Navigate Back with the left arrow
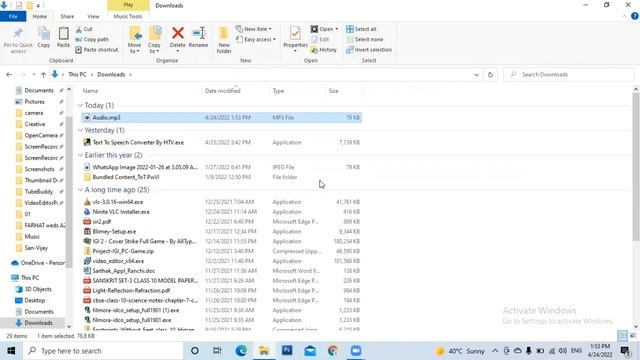The height and width of the screenshot is (360, 640). click(9, 75)
